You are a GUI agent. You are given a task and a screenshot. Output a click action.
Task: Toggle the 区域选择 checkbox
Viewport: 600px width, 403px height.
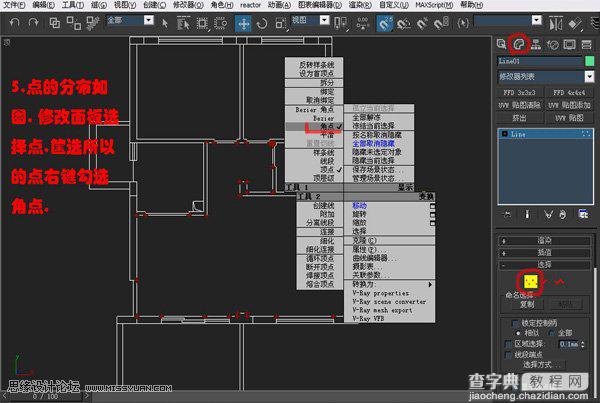click(509, 344)
